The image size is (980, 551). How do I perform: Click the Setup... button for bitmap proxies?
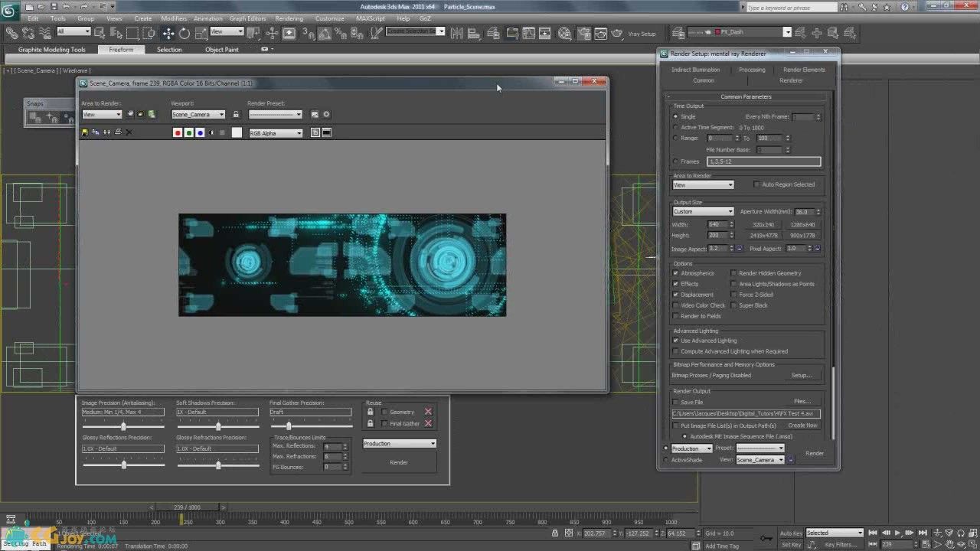tap(801, 376)
